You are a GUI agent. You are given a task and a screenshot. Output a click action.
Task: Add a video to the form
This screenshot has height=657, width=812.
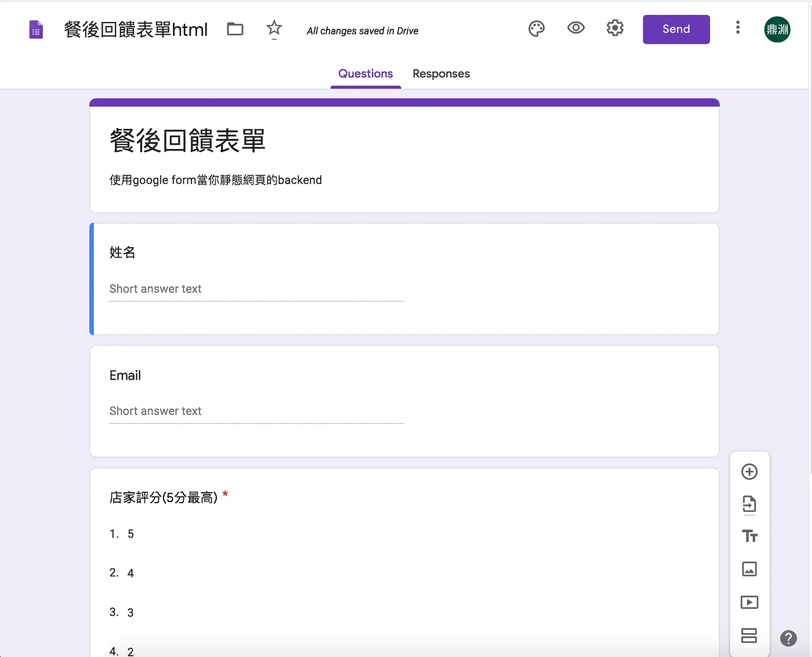[749, 602]
